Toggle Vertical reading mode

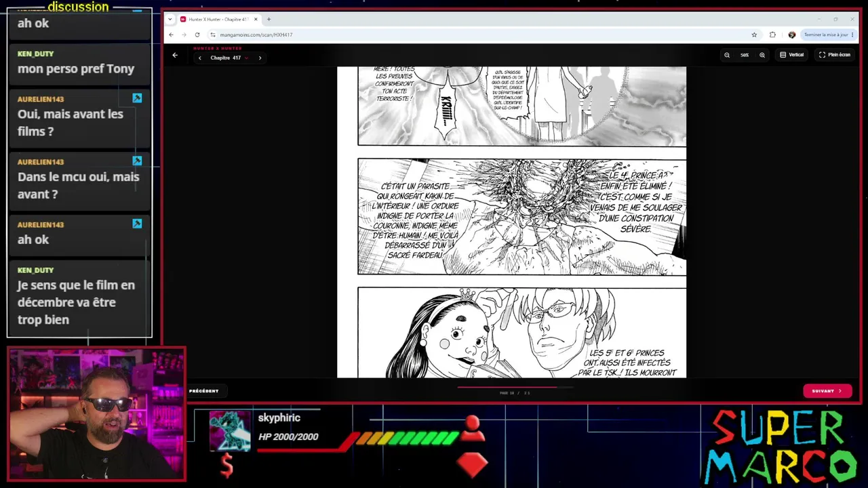click(x=792, y=55)
